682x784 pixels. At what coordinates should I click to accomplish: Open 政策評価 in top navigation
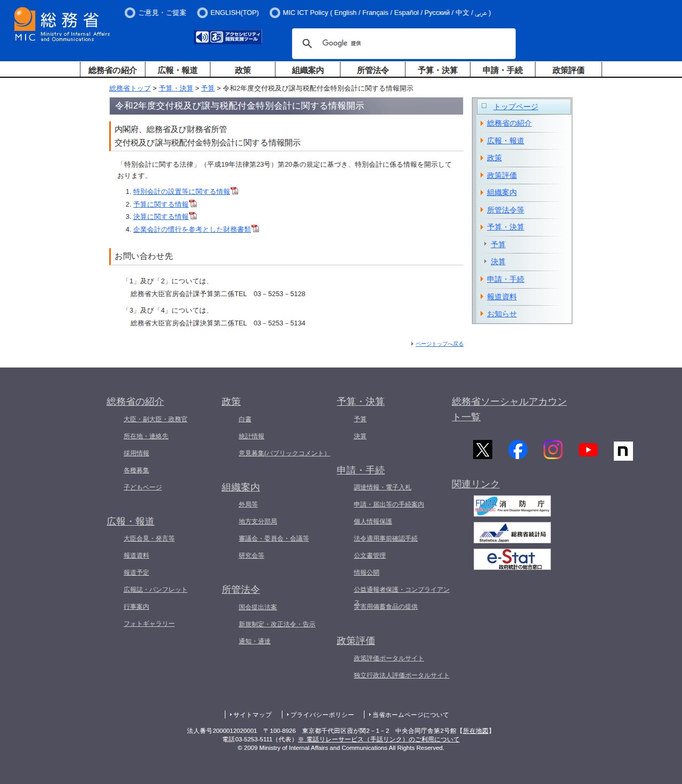[x=568, y=70]
